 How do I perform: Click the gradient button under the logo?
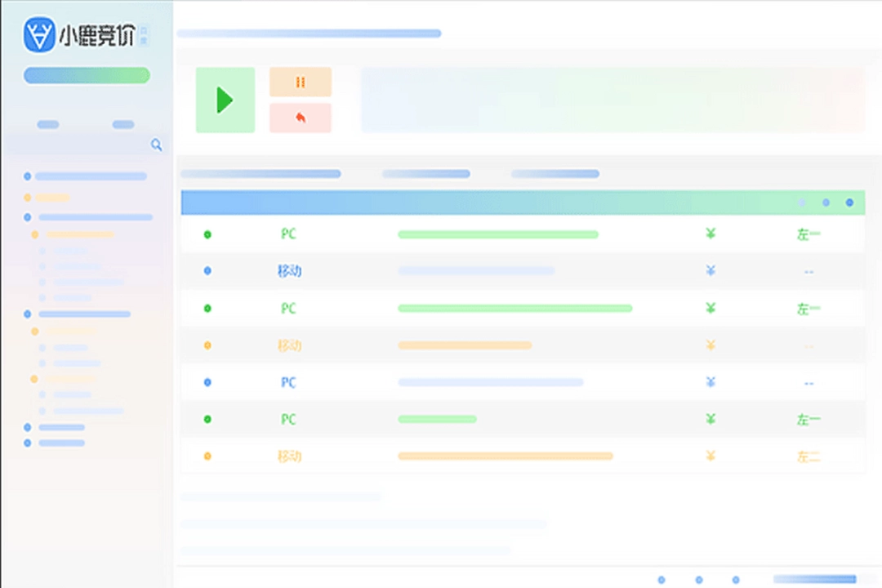pos(87,75)
